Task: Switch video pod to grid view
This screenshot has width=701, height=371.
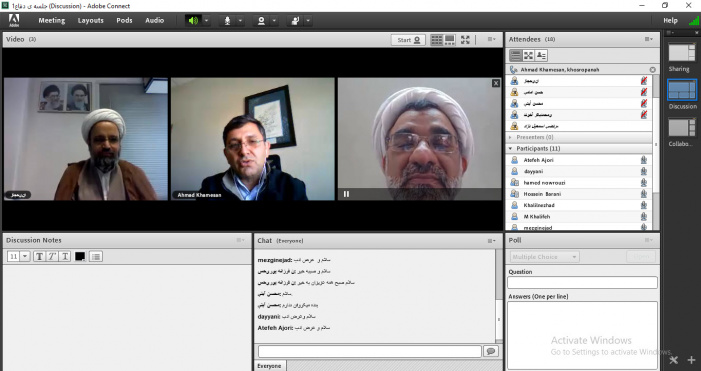Action: pyautogui.click(x=436, y=40)
